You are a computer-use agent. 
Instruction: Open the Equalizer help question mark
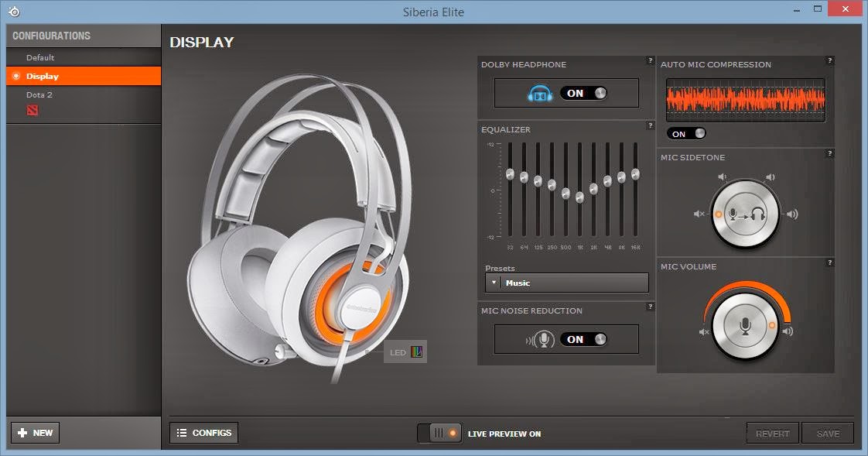[x=650, y=123]
